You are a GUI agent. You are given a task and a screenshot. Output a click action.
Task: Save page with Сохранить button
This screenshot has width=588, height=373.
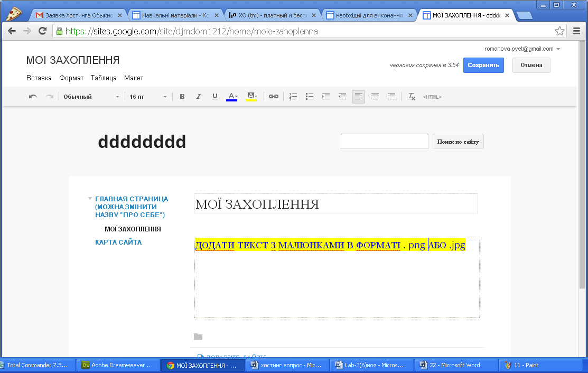pyautogui.click(x=483, y=65)
